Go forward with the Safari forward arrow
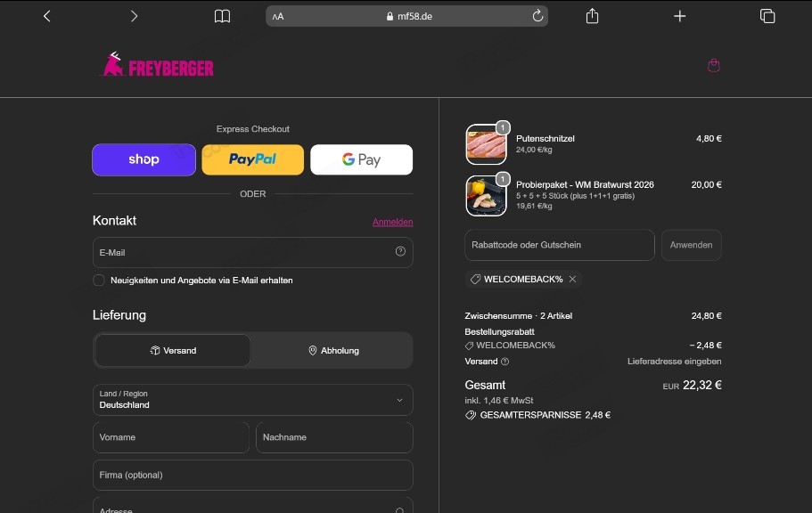 pyautogui.click(x=134, y=16)
